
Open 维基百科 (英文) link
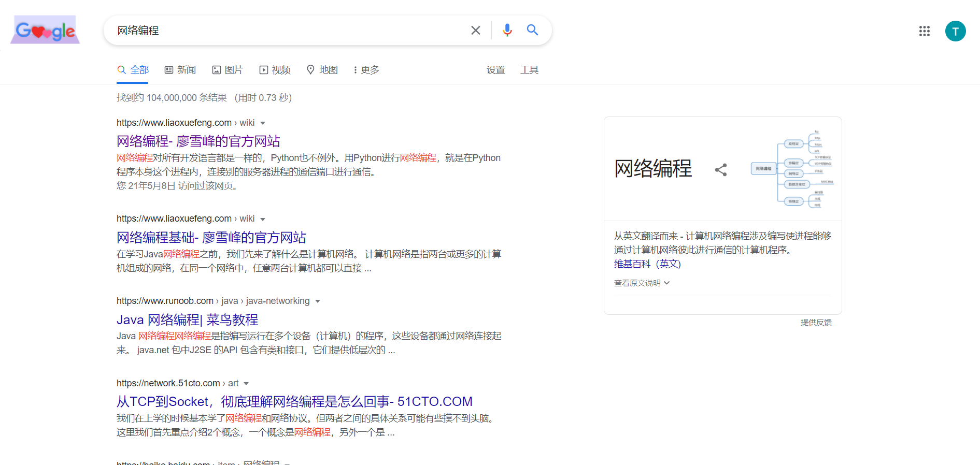[647, 264]
